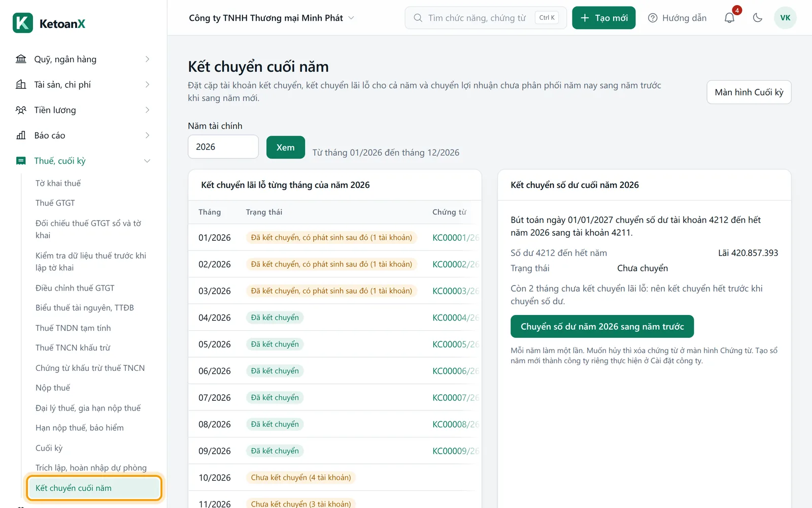
Task: Go to Thuế TNDN tạm tính
Action: 73,328
